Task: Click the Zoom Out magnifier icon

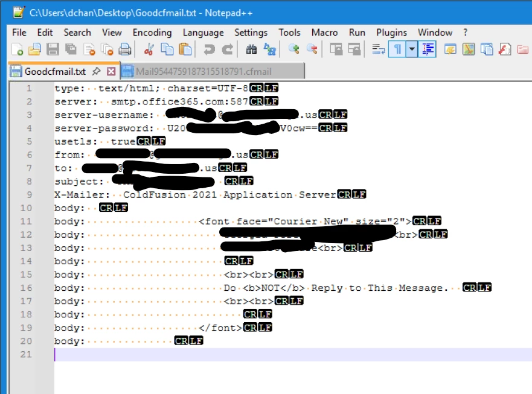Action: (312, 49)
